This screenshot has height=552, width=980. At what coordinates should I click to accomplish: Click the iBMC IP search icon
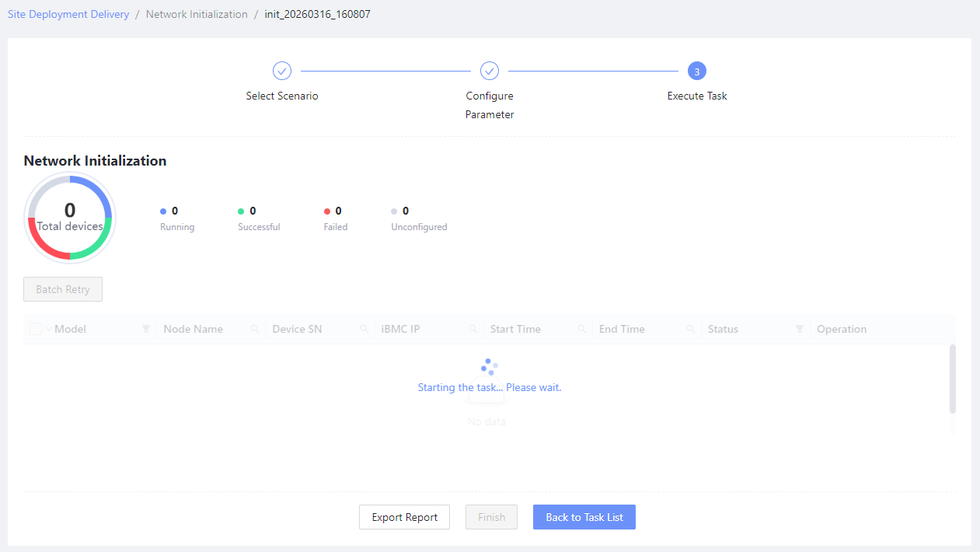pyautogui.click(x=473, y=330)
